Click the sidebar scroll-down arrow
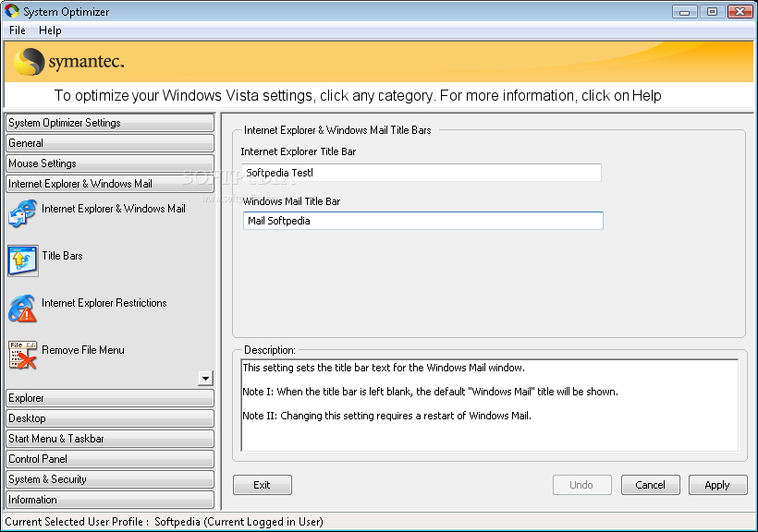This screenshot has height=532, width=758. pyautogui.click(x=205, y=379)
